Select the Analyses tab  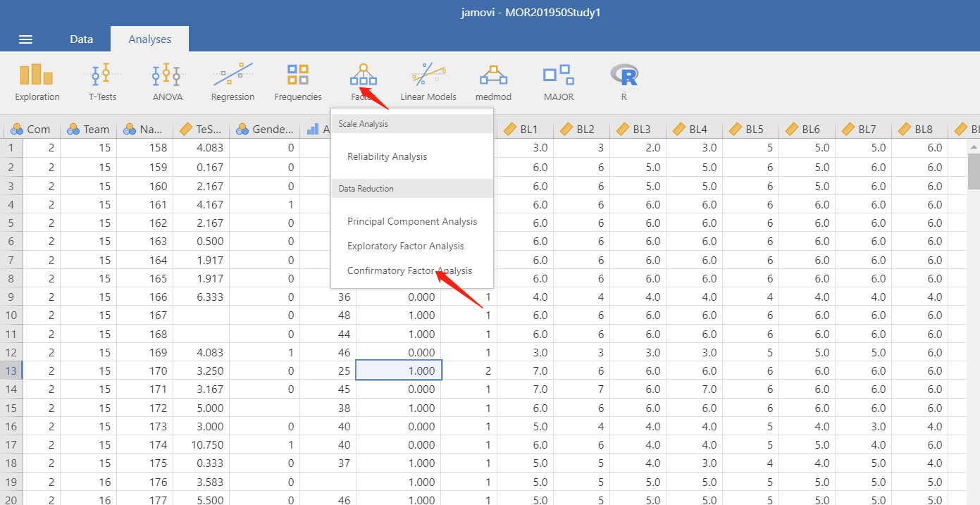(x=149, y=39)
